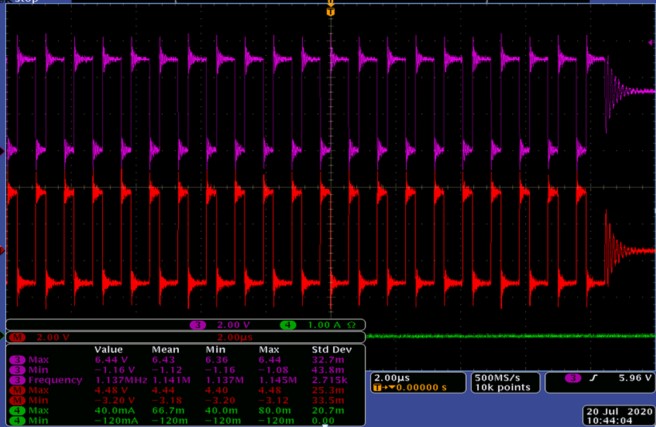
Task: Click the red math timebase 2.00µs readout
Action: (235, 337)
